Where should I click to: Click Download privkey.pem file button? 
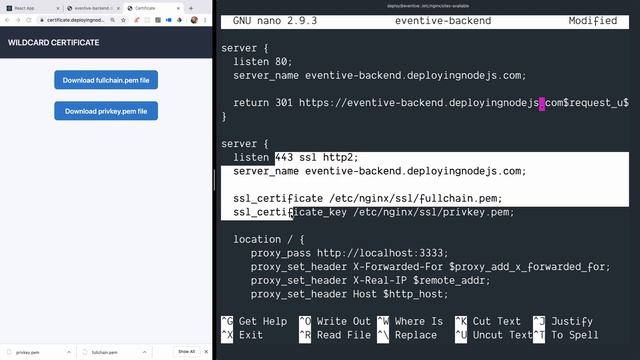(106, 111)
